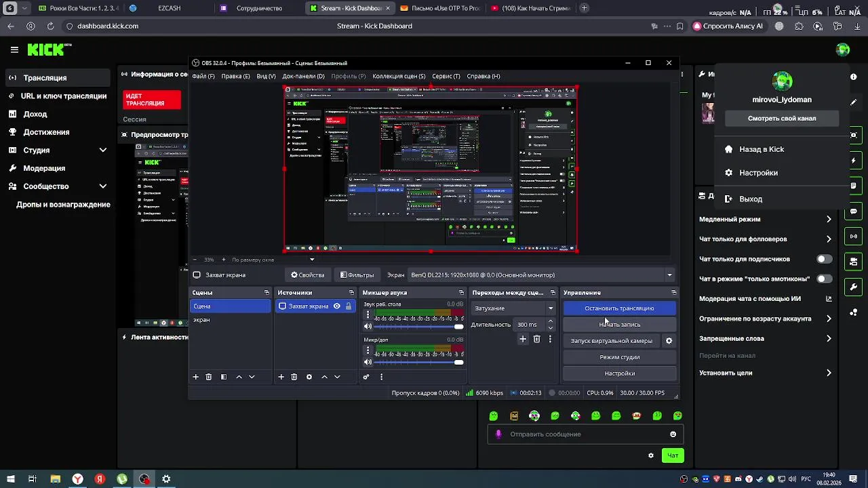Open Kick profile avatar in top bar
Image resolution: width=868 pixels, height=488 pixels.
pyautogui.click(x=843, y=49)
